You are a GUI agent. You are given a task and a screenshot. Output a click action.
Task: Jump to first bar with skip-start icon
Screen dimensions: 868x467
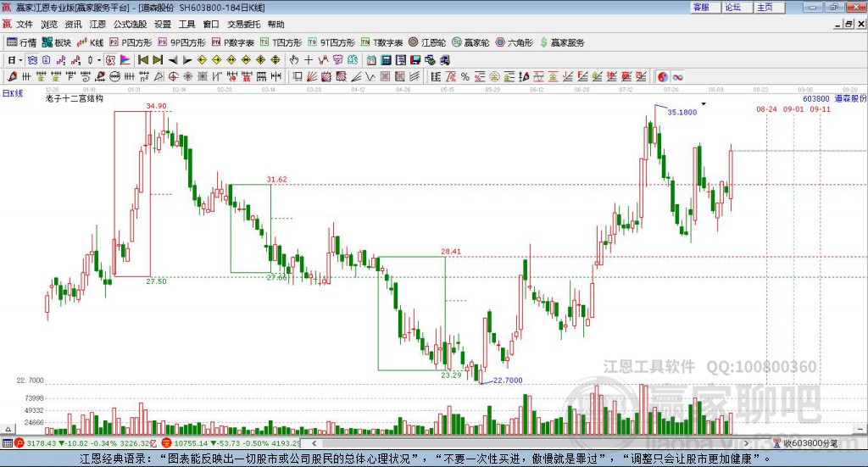[142, 60]
